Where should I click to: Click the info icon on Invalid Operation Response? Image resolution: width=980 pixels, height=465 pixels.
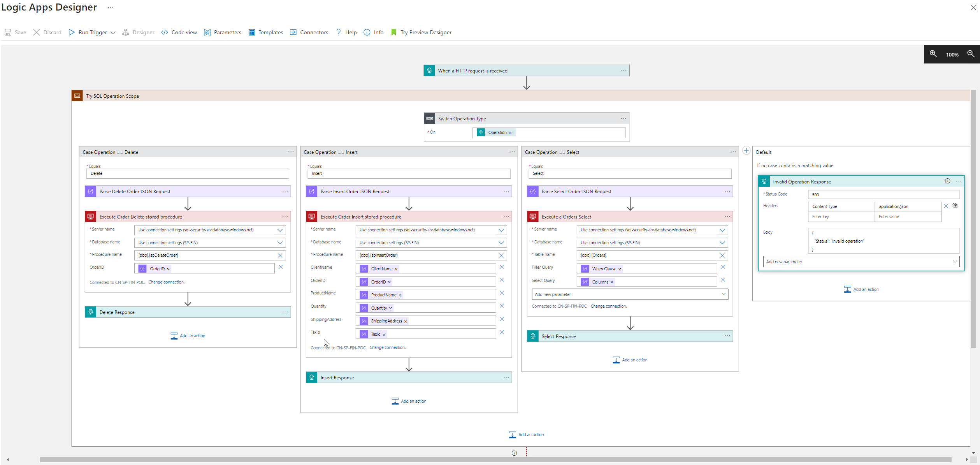[x=947, y=181]
